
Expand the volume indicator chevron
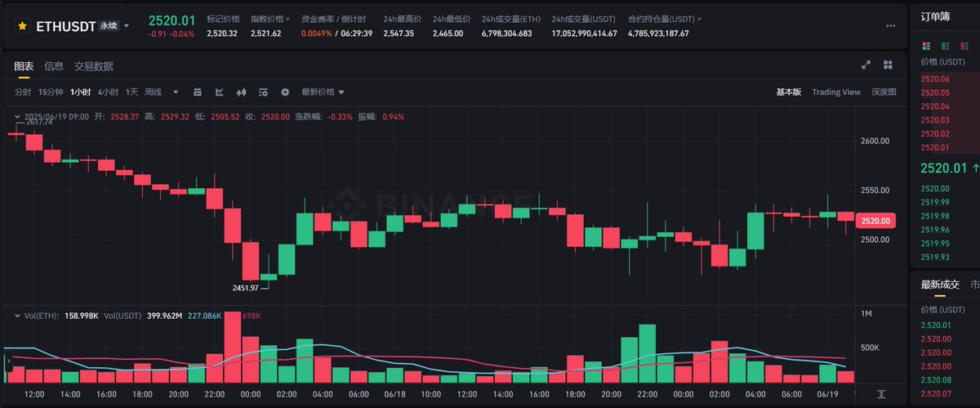(x=17, y=315)
